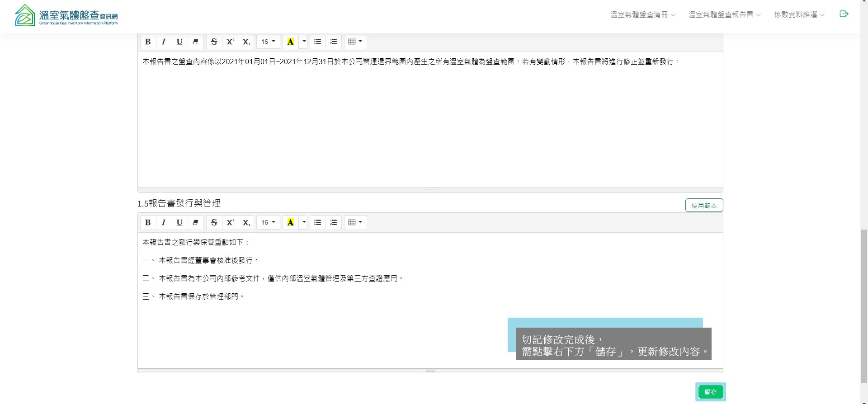
Task: Insert numbered list in the upper editor
Action: click(x=334, y=42)
